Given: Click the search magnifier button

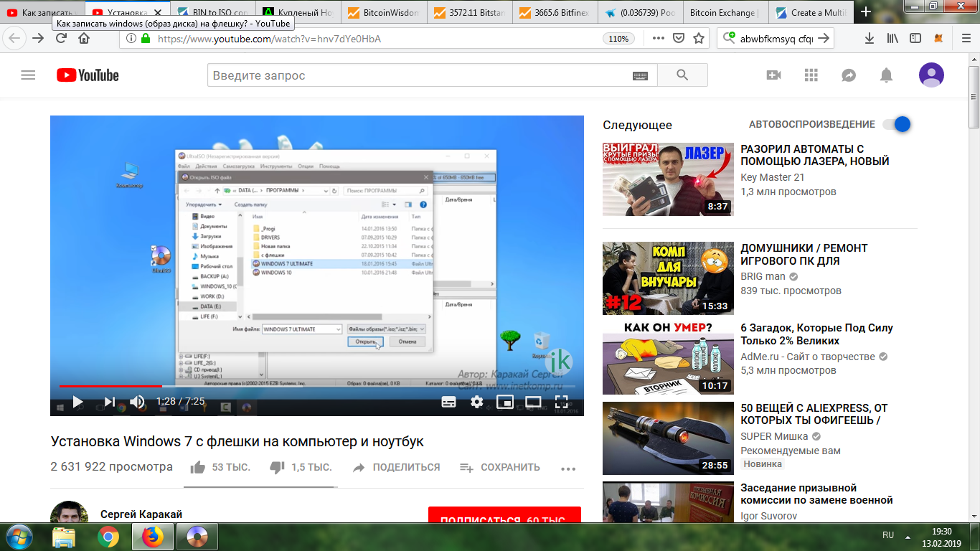Looking at the screenshot, I should [682, 75].
